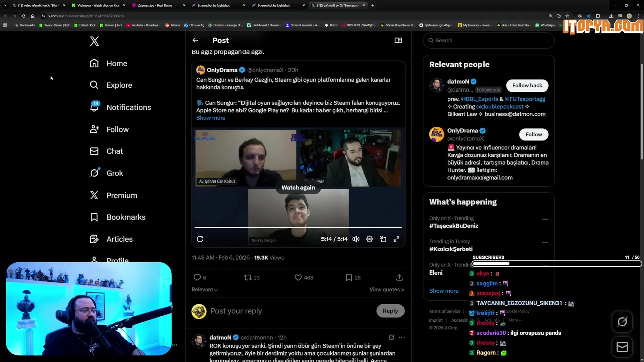Open Articles in the sidebar
This screenshot has width=644, height=362.
[x=111, y=239]
